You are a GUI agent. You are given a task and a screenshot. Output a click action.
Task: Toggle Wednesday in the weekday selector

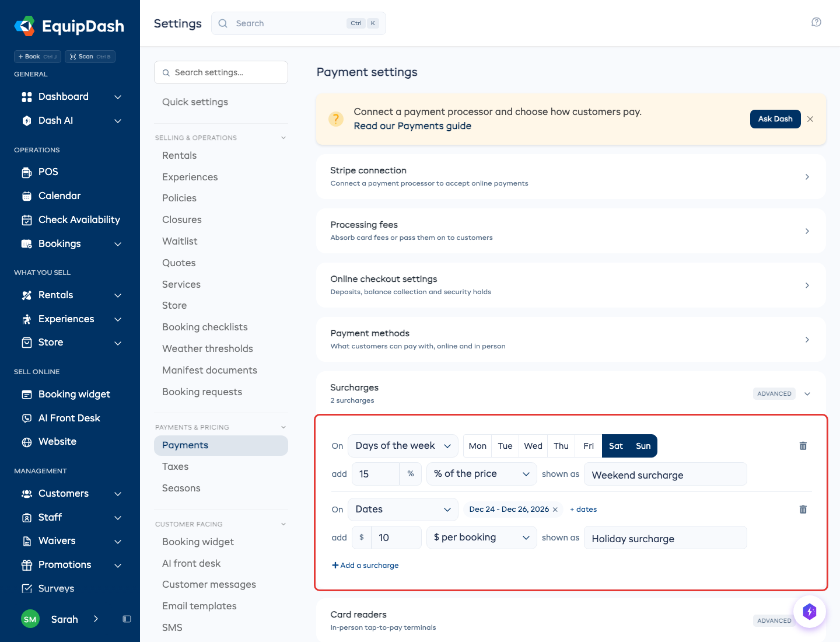point(533,446)
